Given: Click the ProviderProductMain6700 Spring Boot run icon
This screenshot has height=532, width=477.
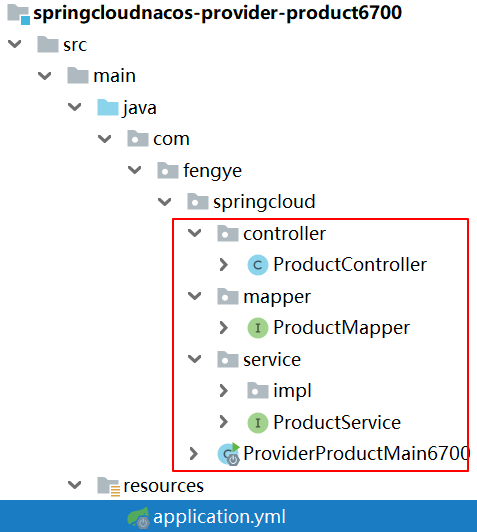Looking at the screenshot, I should tap(229, 454).
